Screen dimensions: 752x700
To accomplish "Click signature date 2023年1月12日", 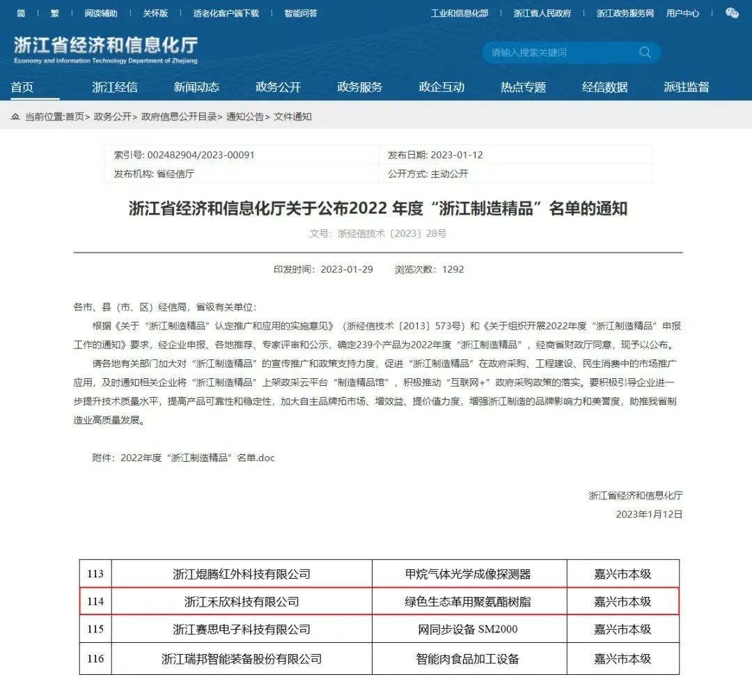I will coord(649,514).
